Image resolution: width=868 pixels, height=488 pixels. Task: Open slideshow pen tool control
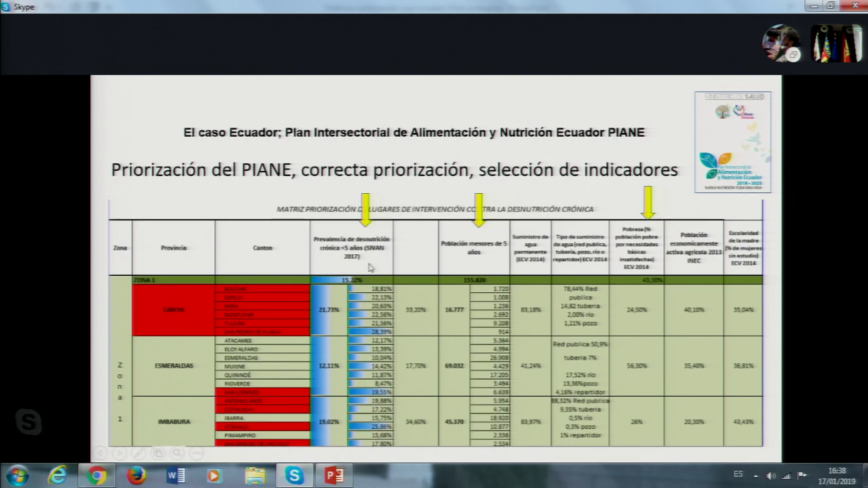139,453
